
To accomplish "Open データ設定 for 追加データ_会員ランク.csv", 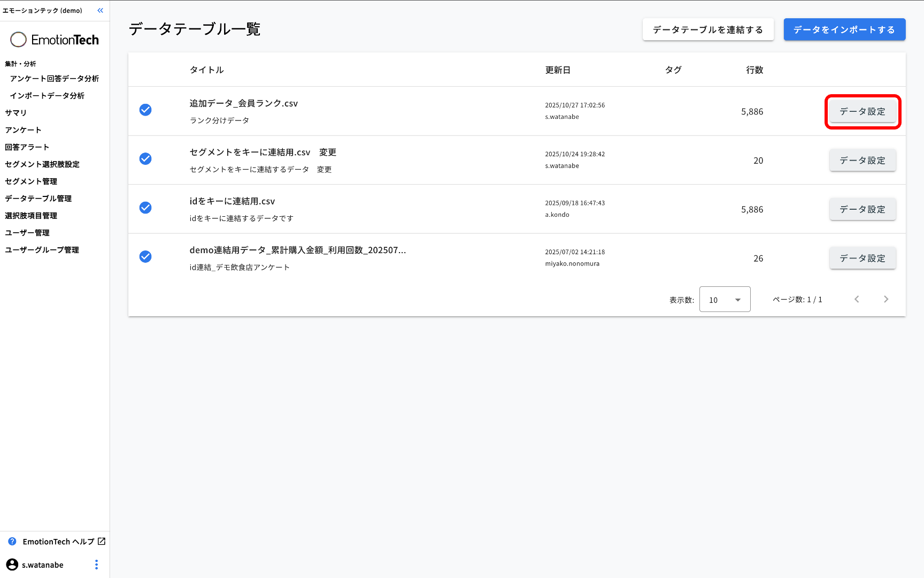I will (862, 111).
